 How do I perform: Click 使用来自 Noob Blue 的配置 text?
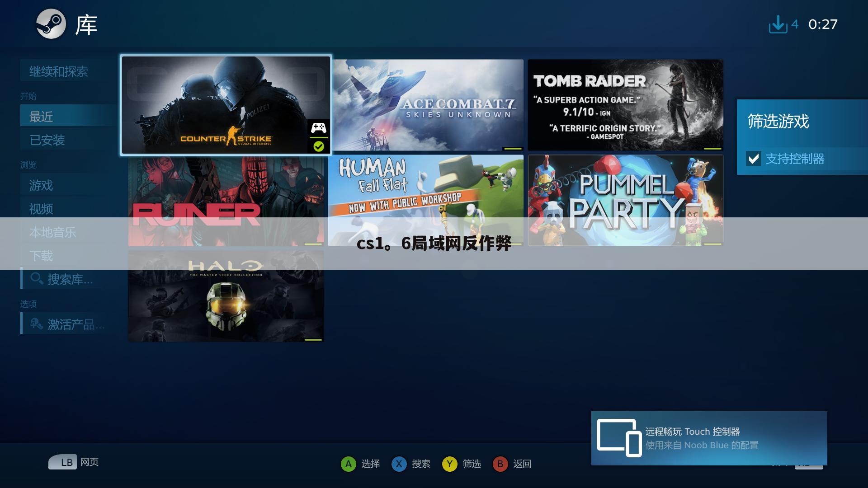tap(702, 445)
